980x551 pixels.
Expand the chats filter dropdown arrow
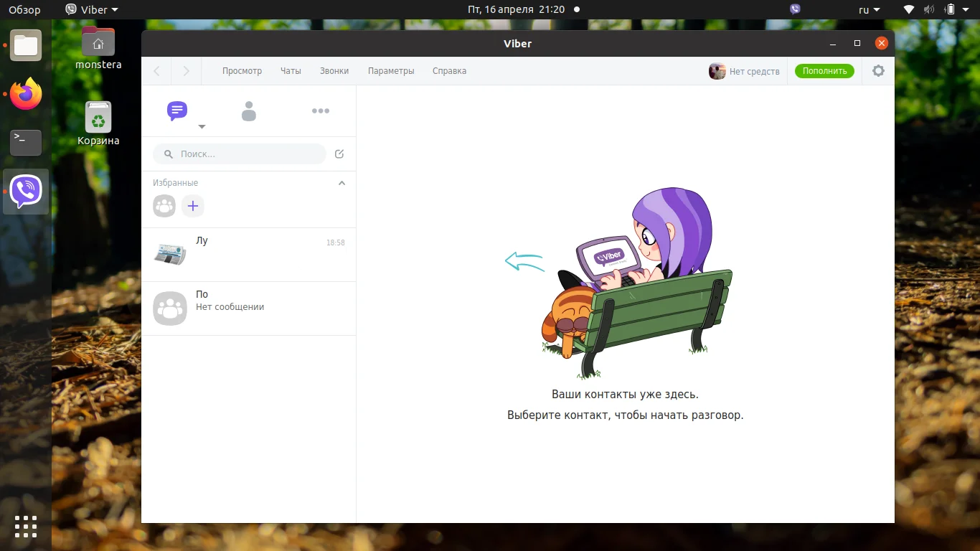[x=202, y=126]
